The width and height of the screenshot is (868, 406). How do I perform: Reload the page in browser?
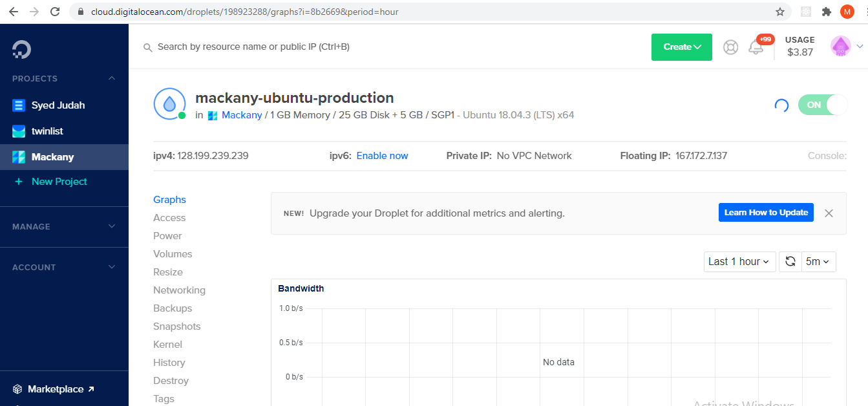55,12
